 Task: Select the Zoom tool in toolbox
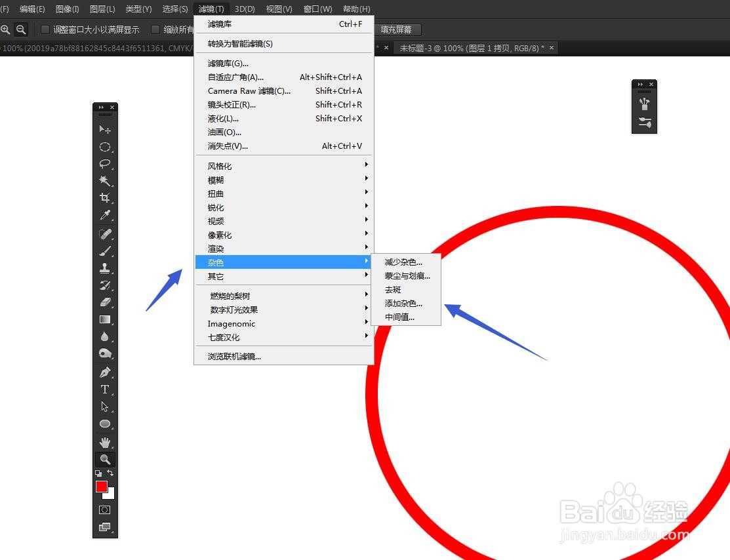[105, 460]
